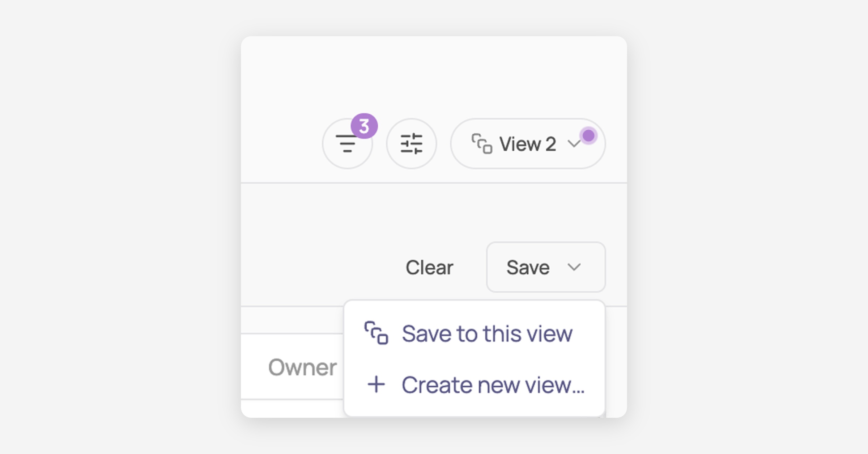Click the Owner column header
The image size is (868, 454).
302,367
